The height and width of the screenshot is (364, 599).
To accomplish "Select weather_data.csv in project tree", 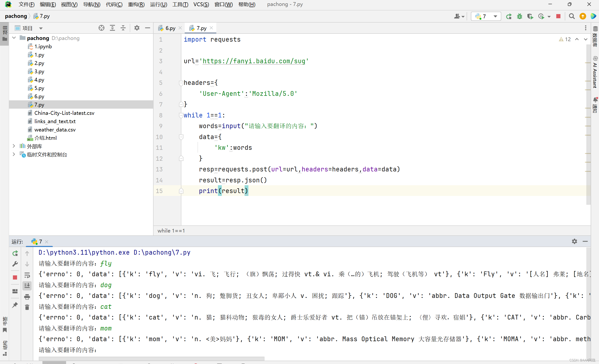I will [x=55, y=130].
